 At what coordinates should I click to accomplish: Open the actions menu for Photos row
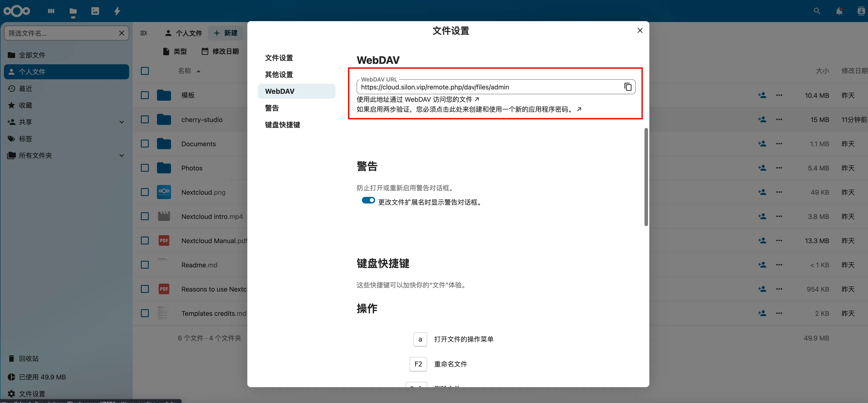point(779,168)
